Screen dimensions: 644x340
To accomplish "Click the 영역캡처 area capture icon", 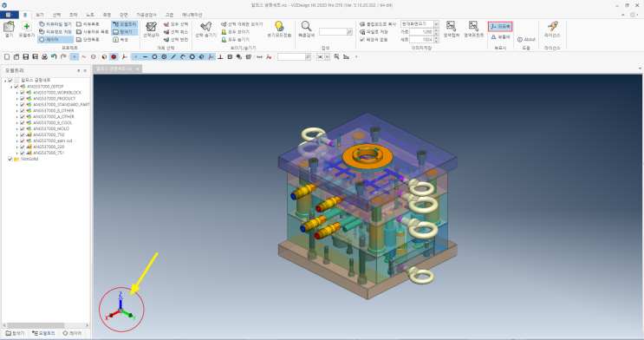I will click(451, 27).
